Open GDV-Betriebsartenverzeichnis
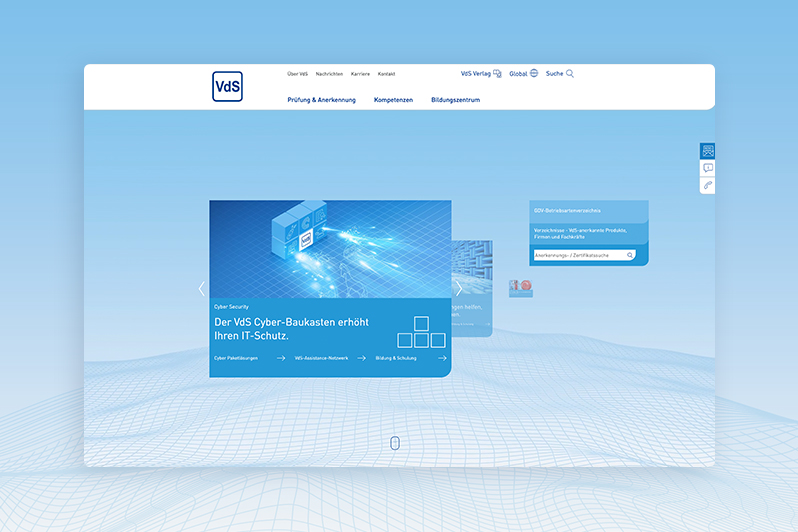The width and height of the screenshot is (798, 532). point(589,210)
